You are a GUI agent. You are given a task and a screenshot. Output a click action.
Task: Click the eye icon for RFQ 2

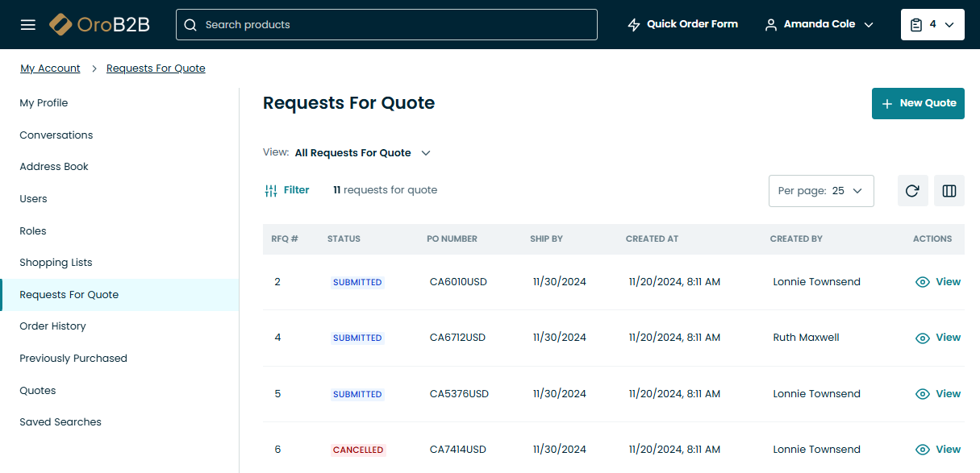pyautogui.click(x=923, y=282)
